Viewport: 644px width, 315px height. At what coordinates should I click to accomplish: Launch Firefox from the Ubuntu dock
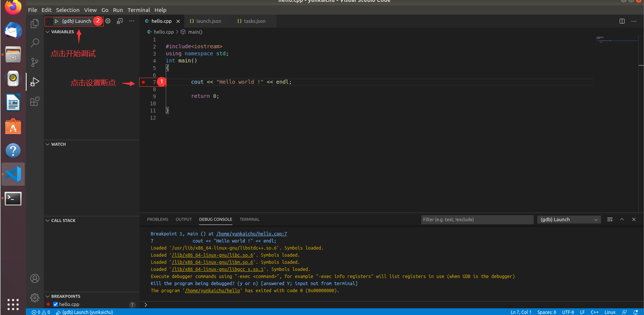(x=13, y=7)
